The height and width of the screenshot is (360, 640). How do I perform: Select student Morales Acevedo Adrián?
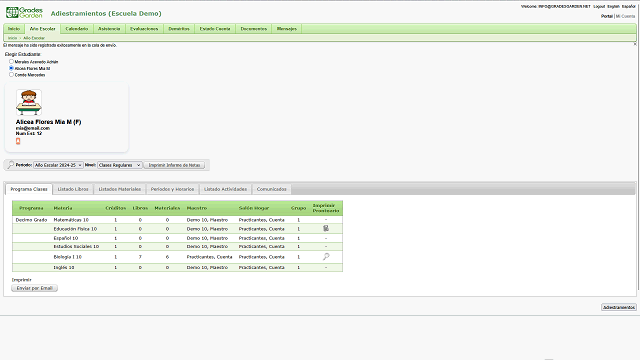11,62
